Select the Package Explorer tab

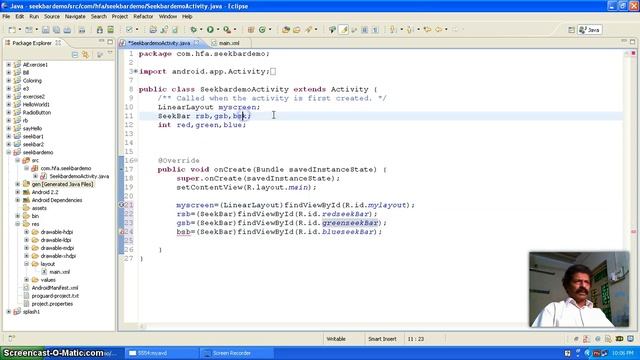(32, 43)
